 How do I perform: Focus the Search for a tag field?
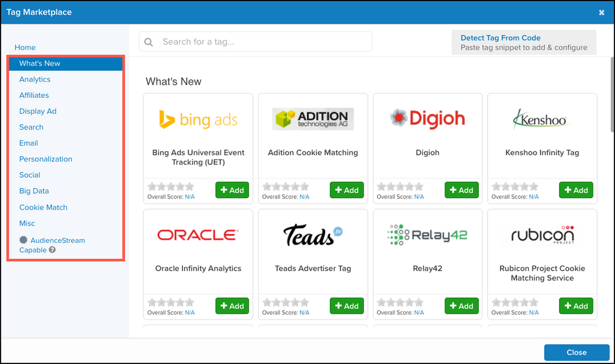pos(265,42)
